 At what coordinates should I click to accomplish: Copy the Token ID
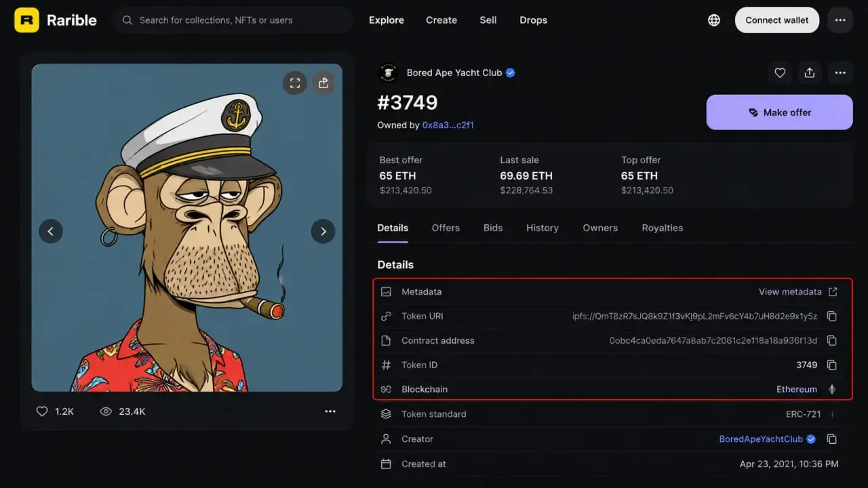832,365
